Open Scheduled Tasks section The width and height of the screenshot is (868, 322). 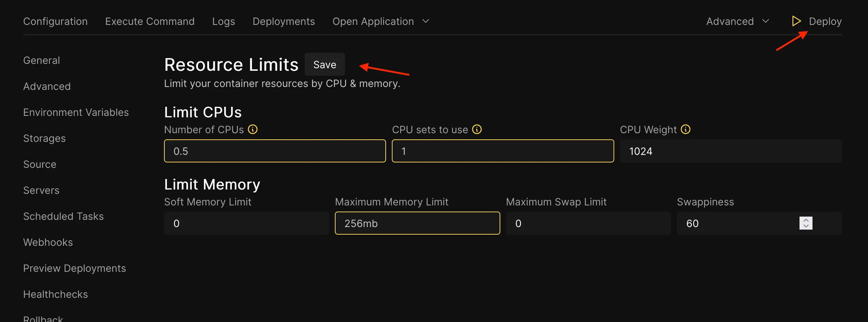[x=63, y=216]
